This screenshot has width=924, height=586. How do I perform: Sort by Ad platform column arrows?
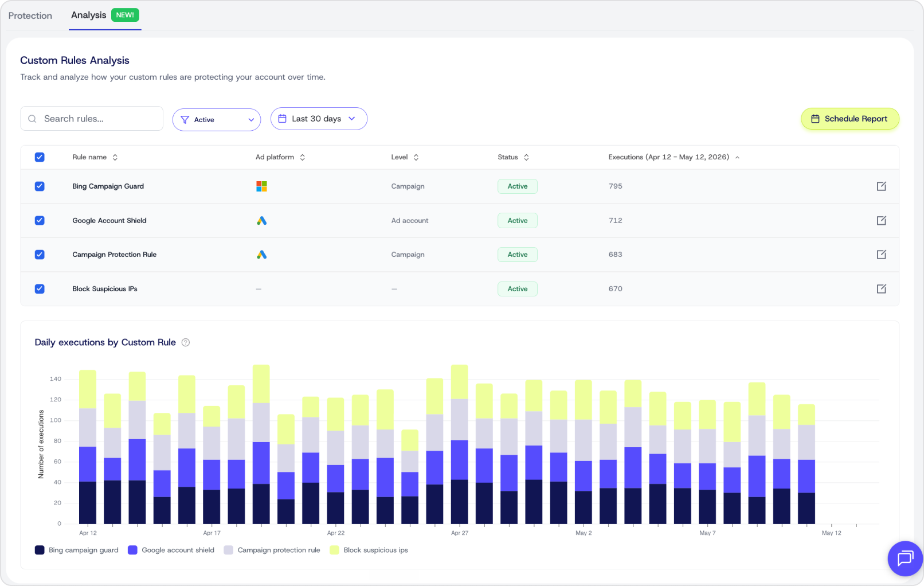[303, 157]
